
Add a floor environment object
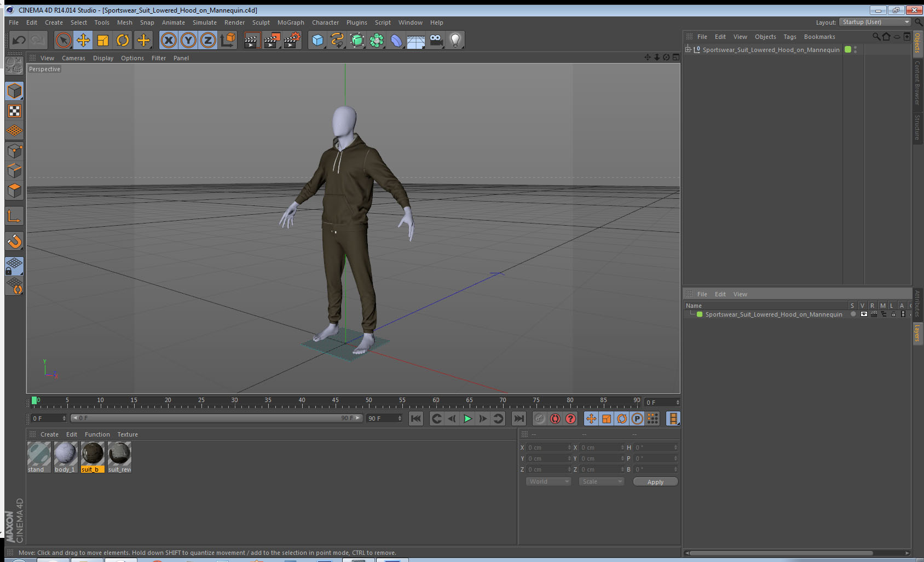416,40
